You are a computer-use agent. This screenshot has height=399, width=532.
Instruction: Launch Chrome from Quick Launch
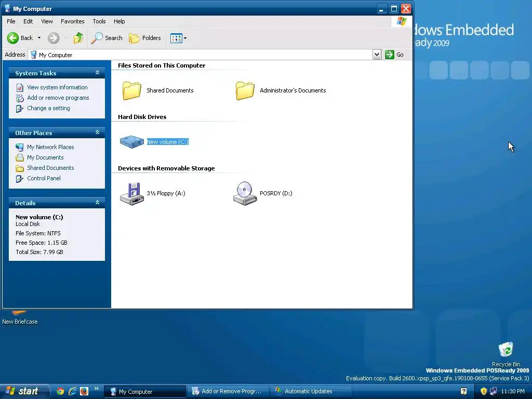pos(60,391)
